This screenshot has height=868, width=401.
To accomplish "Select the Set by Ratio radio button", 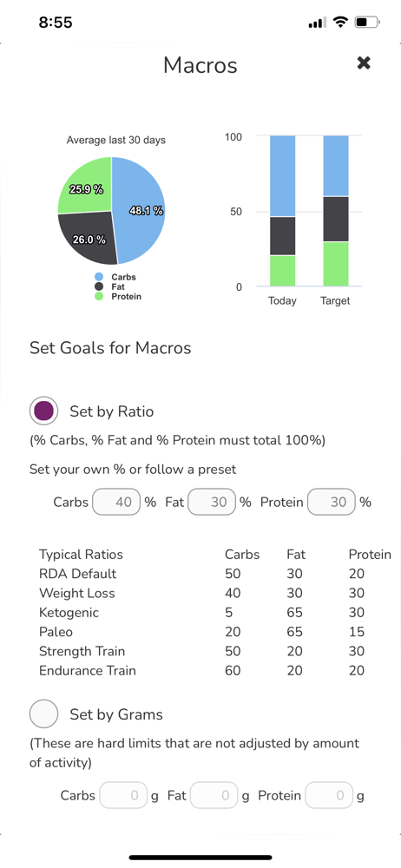I will tap(43, 411).
